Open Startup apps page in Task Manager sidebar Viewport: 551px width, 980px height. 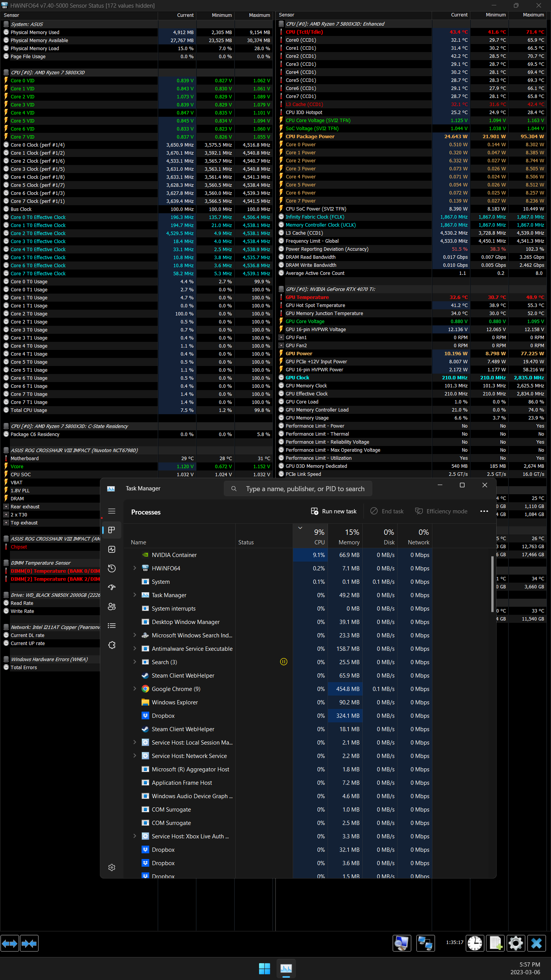[x=112, y=588]
